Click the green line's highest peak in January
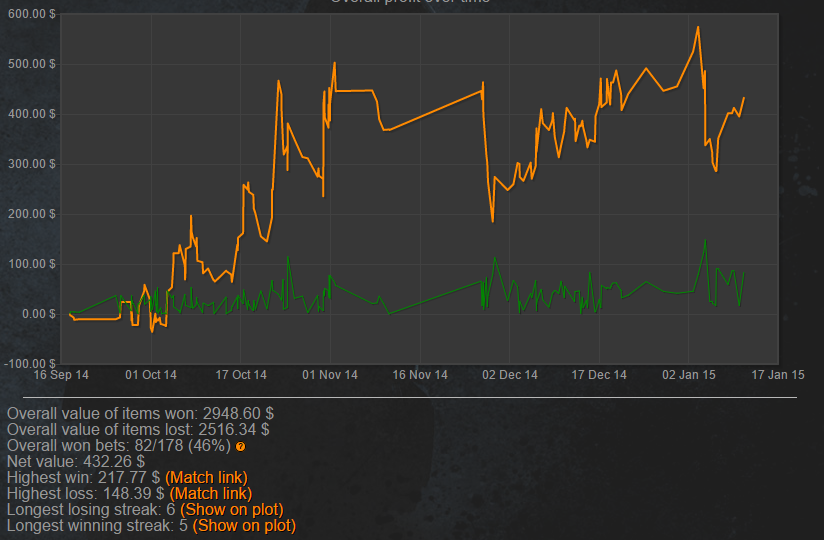This screenshot has width=824, height=540. 705,241
